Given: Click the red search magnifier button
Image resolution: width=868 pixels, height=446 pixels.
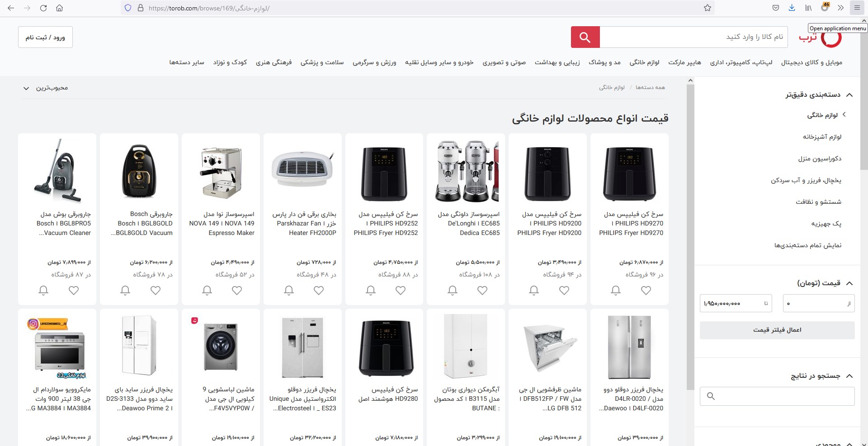Looking at the screenshot, I should point(585,37).
